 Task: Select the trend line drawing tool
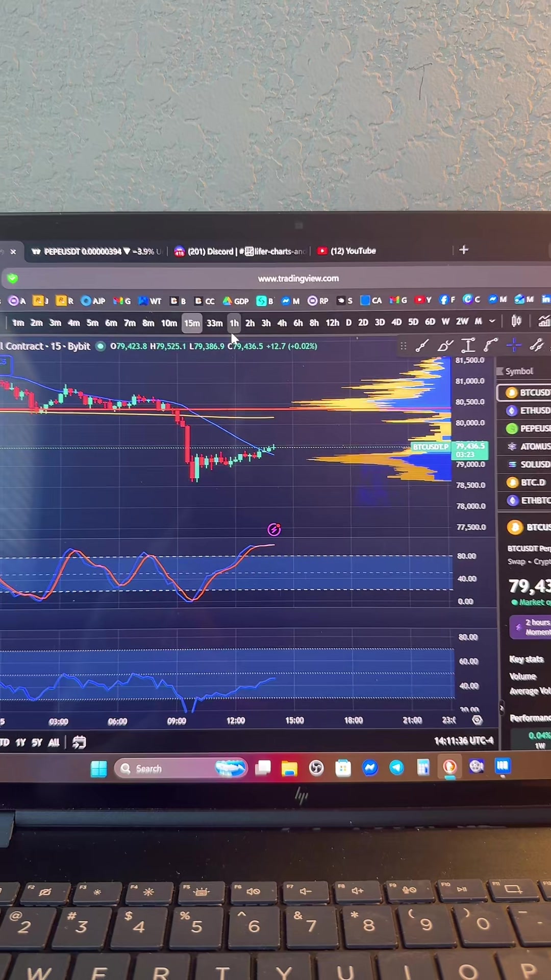coord(422,346)
